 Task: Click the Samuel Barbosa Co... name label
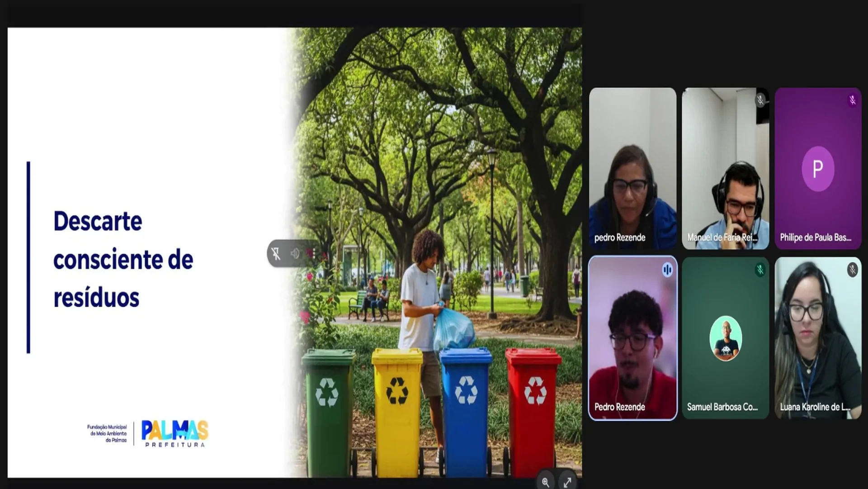tap(722, 407)
